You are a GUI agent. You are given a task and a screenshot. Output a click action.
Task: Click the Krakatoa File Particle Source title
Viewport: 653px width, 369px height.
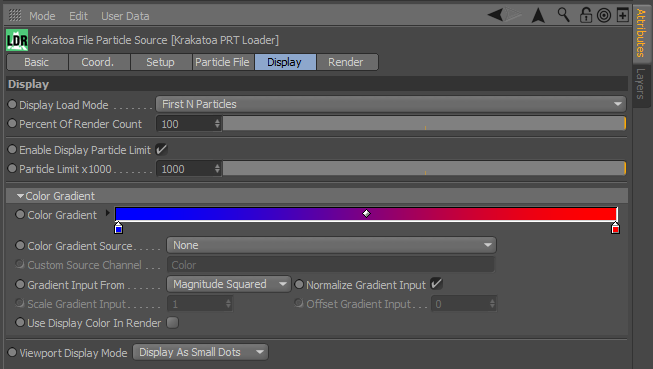click(155, 40)
